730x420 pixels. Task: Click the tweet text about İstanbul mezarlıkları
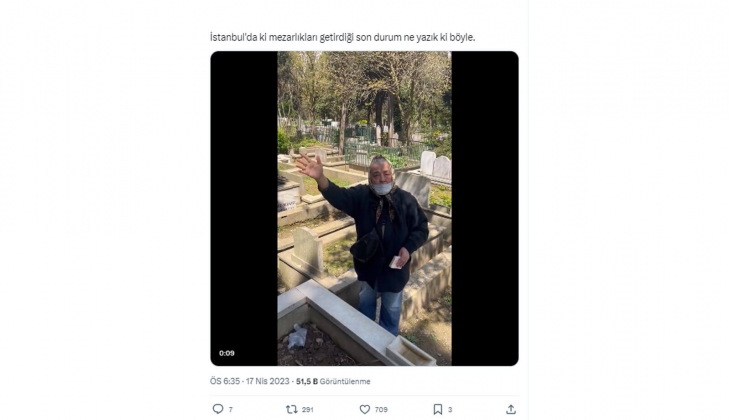(x=356, y=37)
